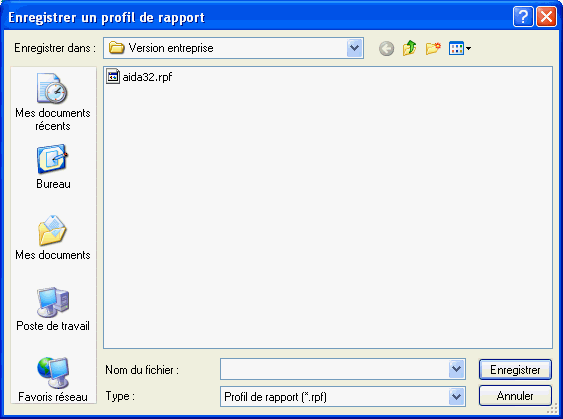The image size is (563, 419).
Task: Select the aida32.rpf file
Action: (139, 77)
